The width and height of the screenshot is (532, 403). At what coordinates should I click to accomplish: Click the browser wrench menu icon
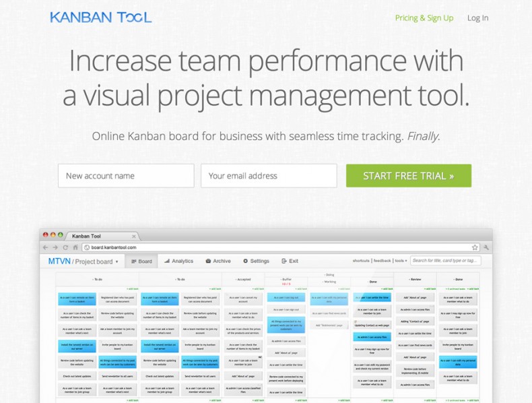[x=486, y=247]
